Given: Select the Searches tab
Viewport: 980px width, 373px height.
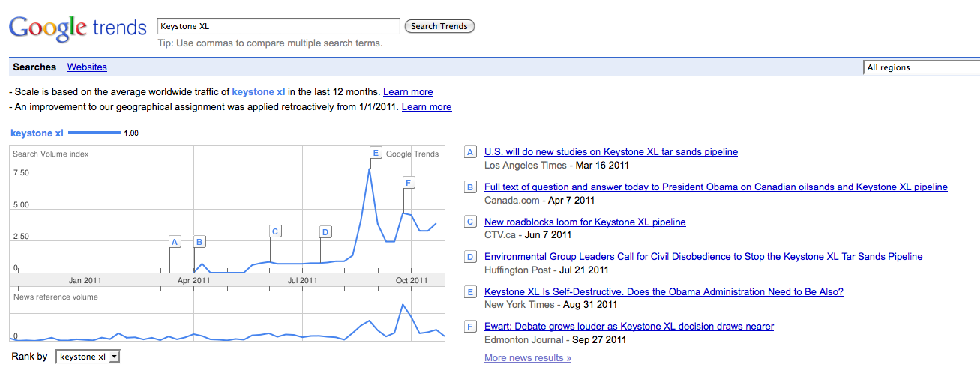Looking at the screenshot, I should click(34, 67).
